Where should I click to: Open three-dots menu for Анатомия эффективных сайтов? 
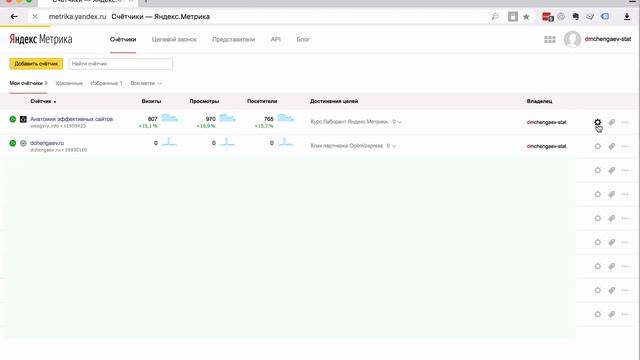click(x=625, y=122)
